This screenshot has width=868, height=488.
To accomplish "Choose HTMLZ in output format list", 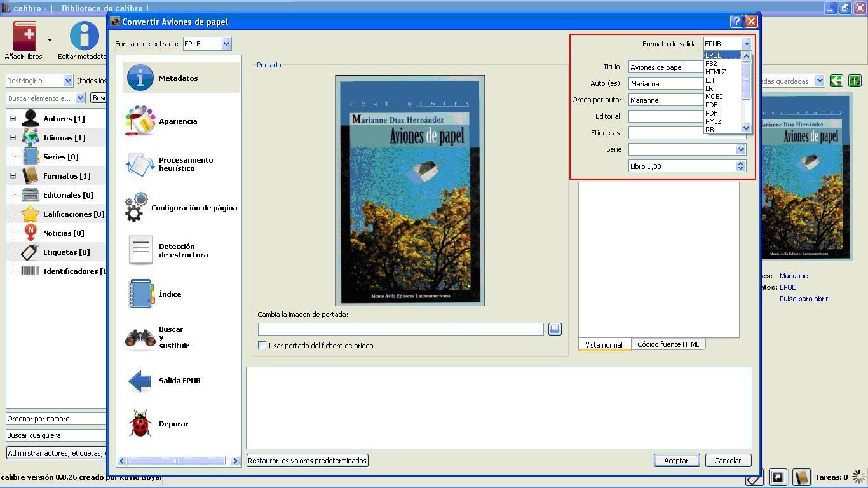I will (x=722, y=72).
